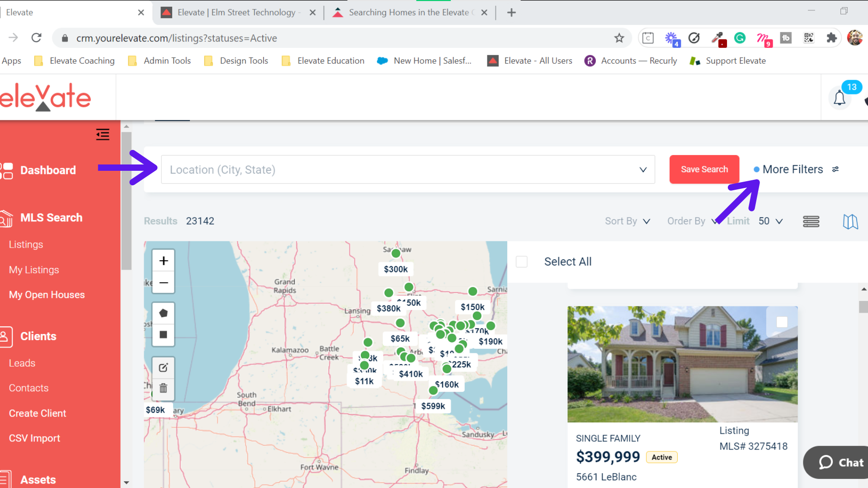This screenshot has width=868, height=488.
Task: Open the Chrome profile avatar
Action: coord(855,38)
